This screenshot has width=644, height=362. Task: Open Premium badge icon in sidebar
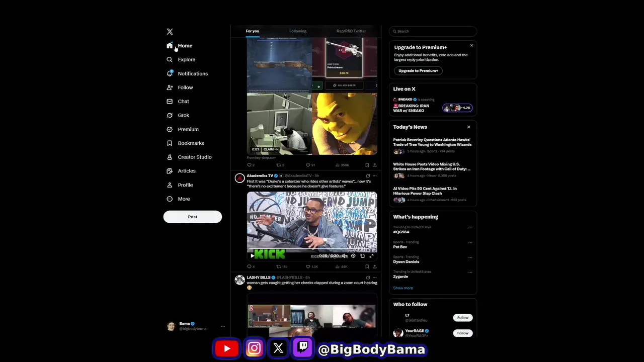click(x=170, y=129)
